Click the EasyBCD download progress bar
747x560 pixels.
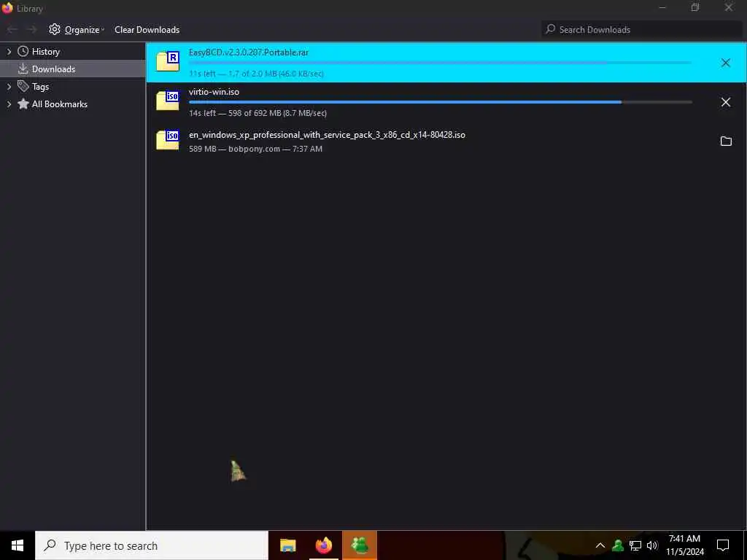tap(440, 63)
